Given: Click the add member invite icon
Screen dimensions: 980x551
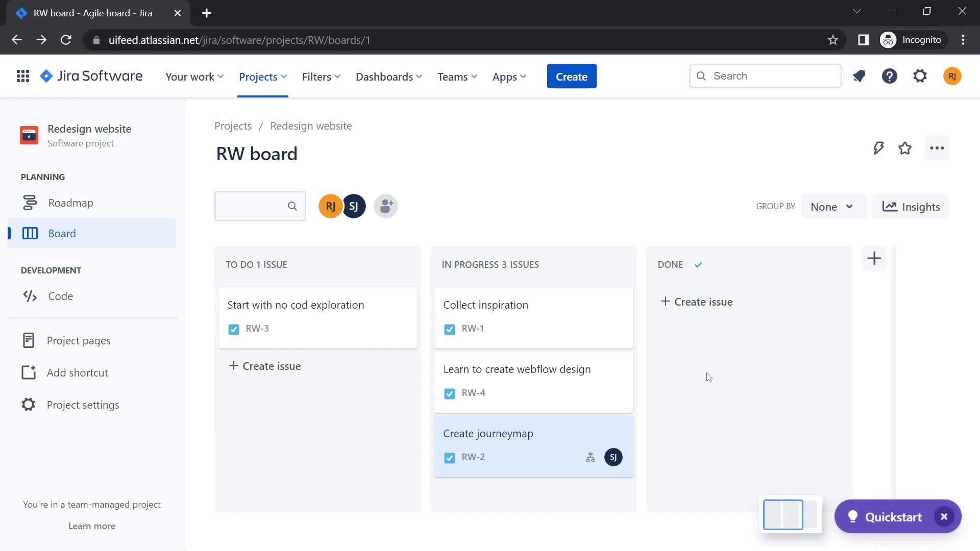Looking at the screenshot, I should [386, 206].
